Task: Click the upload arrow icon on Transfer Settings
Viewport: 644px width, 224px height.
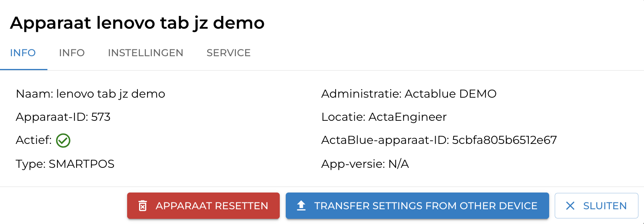Action: pyautogui.click(x=301, y=206)
